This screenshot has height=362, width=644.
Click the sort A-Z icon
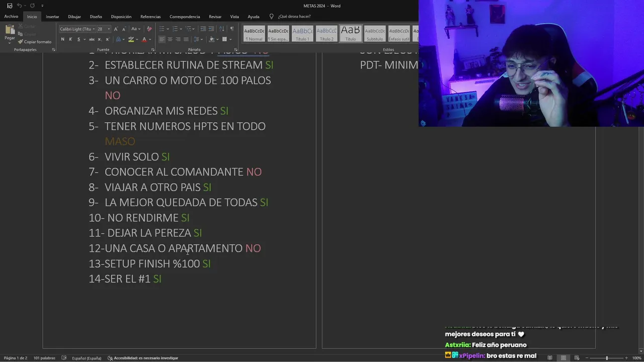[x=222, y=29]
